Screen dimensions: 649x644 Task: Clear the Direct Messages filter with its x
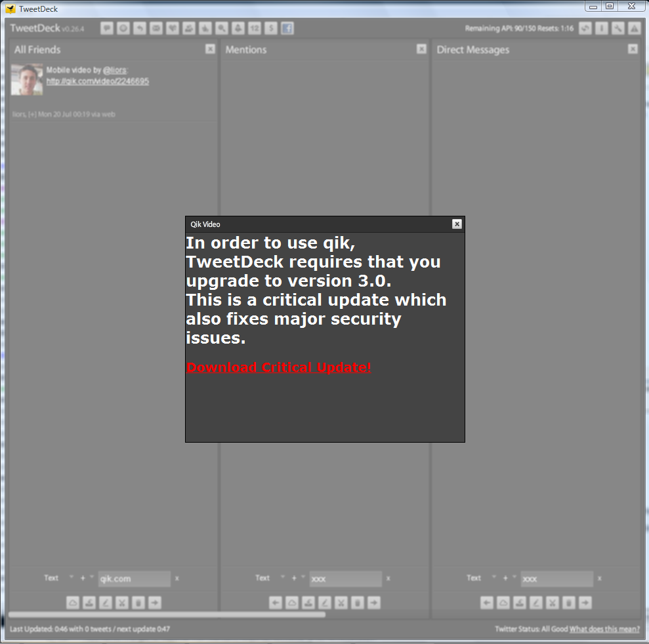click(599, 578)
